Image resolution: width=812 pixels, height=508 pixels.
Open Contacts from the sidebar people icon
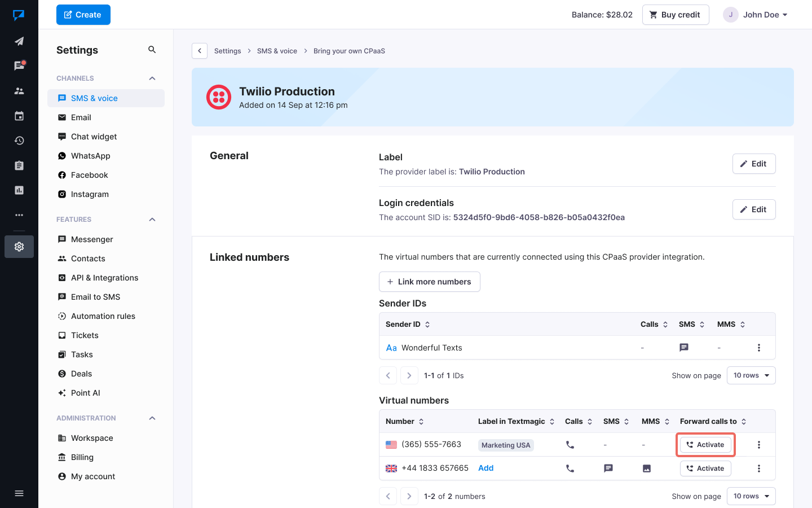click(x=19, y=90)
